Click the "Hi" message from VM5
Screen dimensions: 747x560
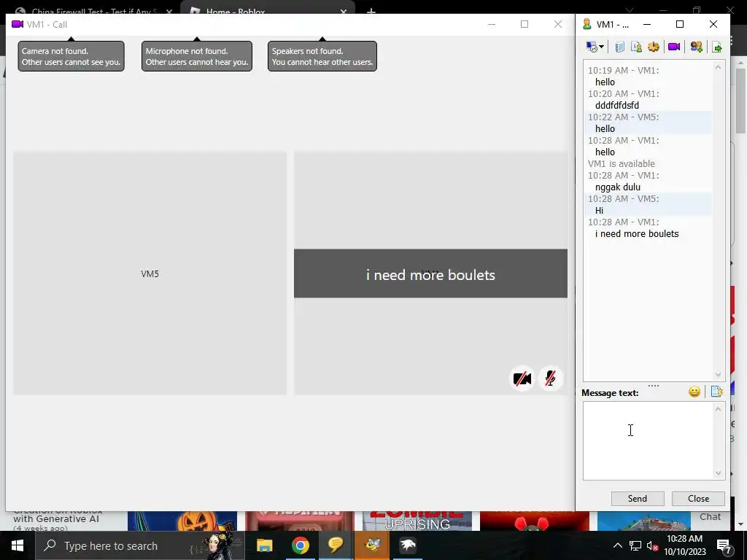[600, 211]
